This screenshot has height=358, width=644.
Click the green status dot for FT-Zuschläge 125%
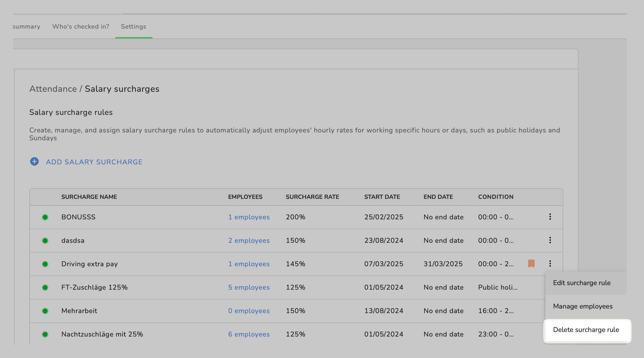pos(45,287)
